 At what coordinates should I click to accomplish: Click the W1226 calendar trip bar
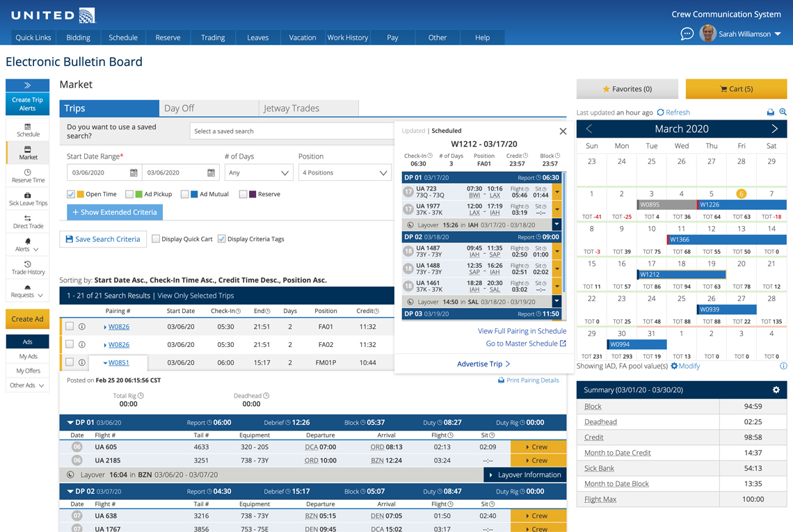(x=742, y=205)
